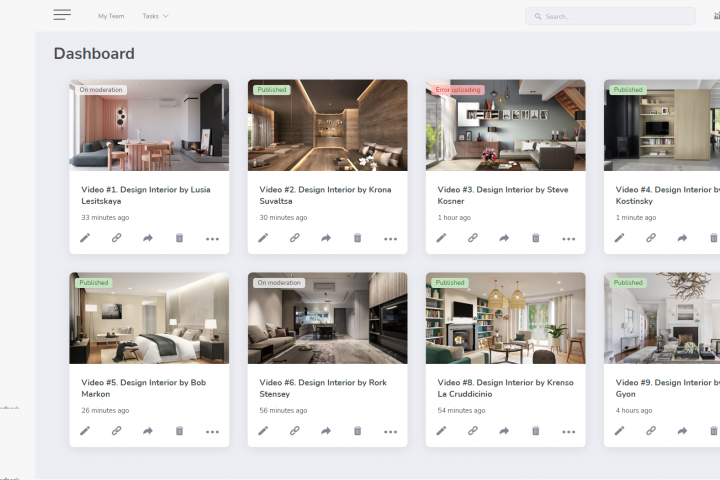
Task: Open Video #3 thumbnail image
Action: [x=506, y=125]
